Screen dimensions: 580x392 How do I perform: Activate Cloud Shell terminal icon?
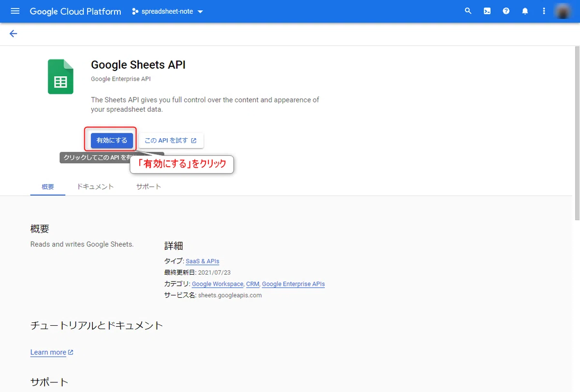coord(487,11)
